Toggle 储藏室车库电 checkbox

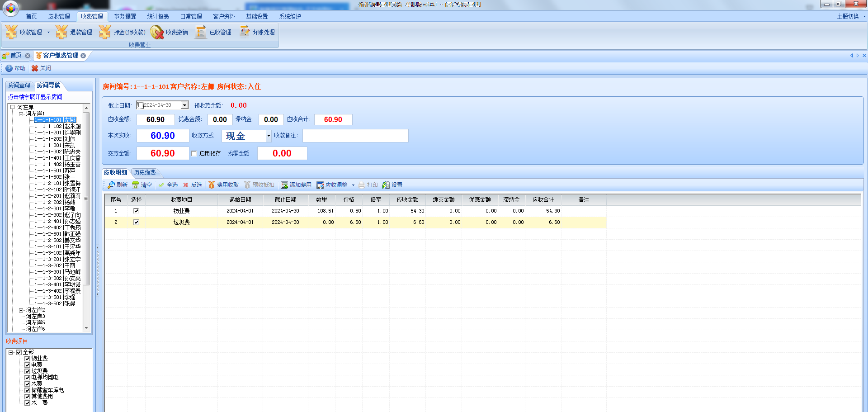coord(27,390)
